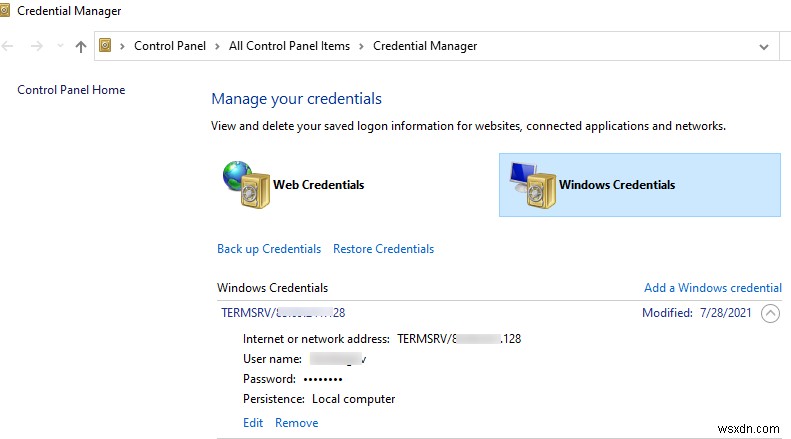Click the masked Password dots
Screen dimensions: 791x439
pyautogui.click(x=323, y=379)
